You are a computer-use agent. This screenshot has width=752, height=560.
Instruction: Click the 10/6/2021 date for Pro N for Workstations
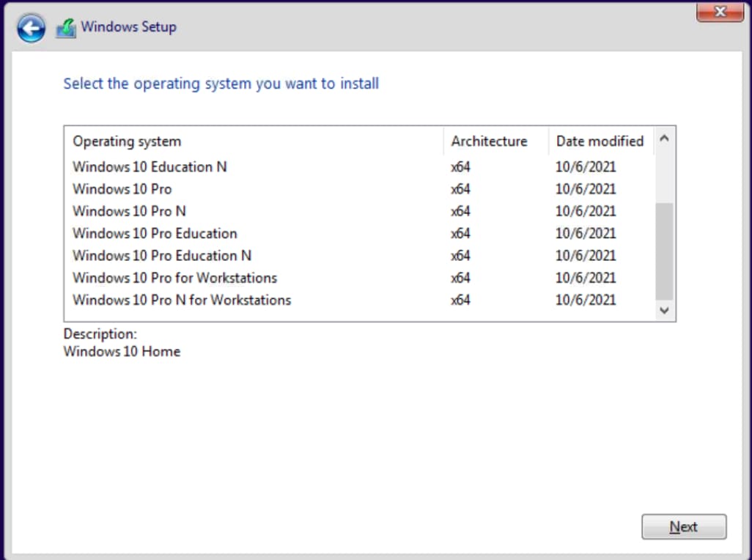tap(586, 300)
